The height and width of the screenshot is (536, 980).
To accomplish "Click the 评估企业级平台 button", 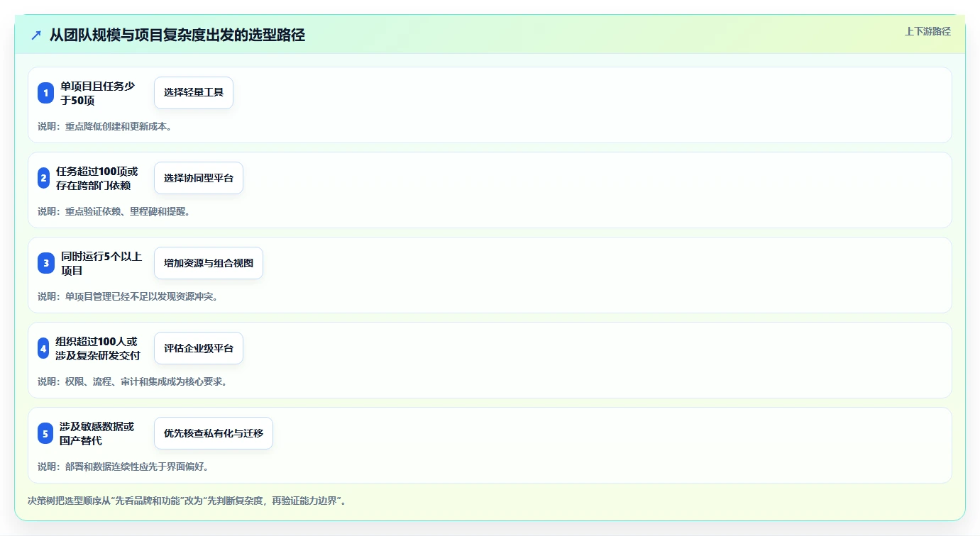I will pyautogui.click(x=199, y=348).
